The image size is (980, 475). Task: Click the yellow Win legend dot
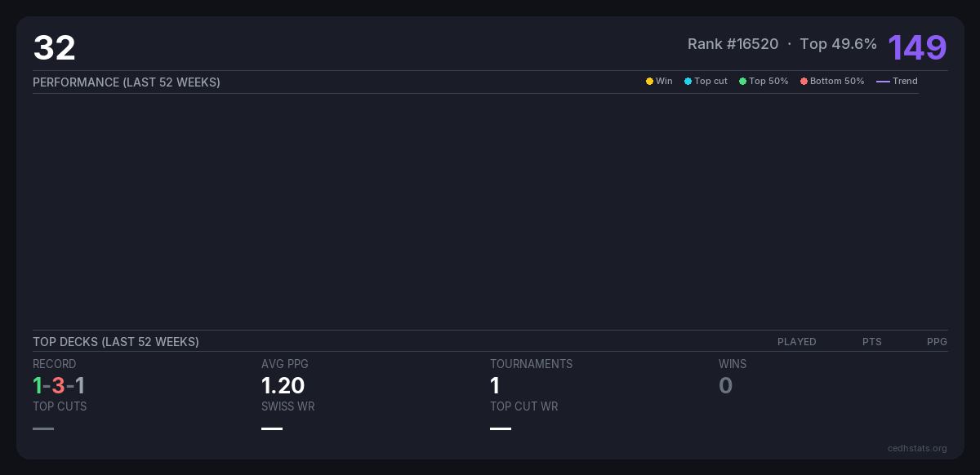coord(649,82)
